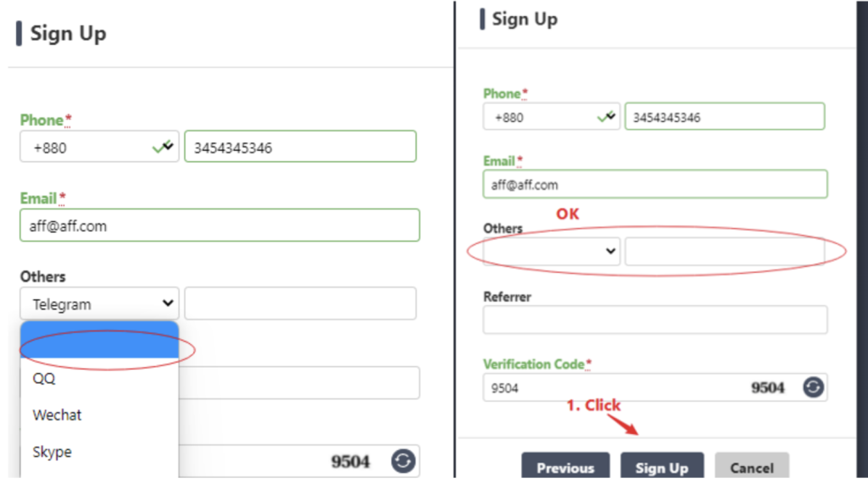Focus the phone number field in the right form

click(724, 117)
